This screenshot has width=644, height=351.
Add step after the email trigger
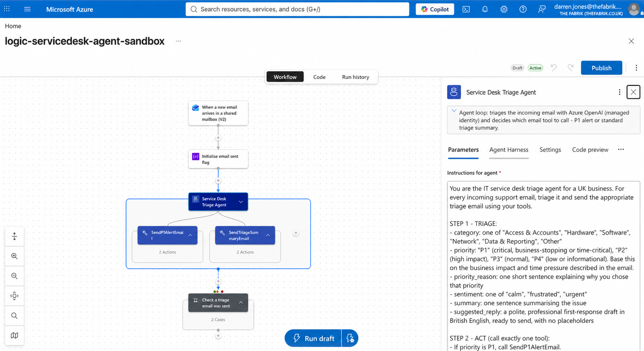[218, 138]
